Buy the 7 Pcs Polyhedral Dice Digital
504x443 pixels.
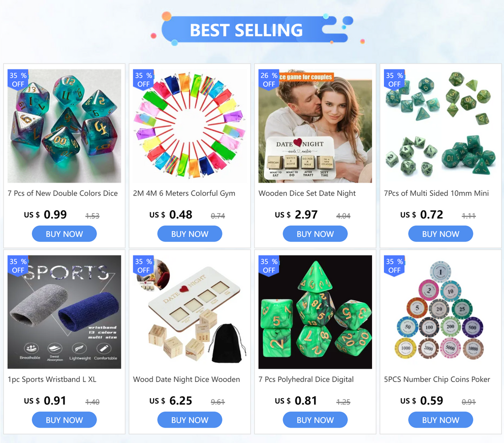315,420
